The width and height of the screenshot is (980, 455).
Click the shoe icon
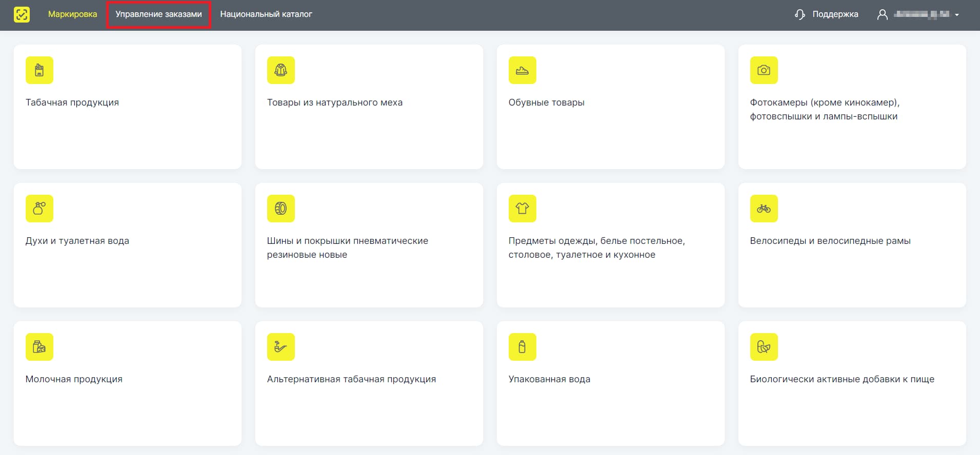523,70
